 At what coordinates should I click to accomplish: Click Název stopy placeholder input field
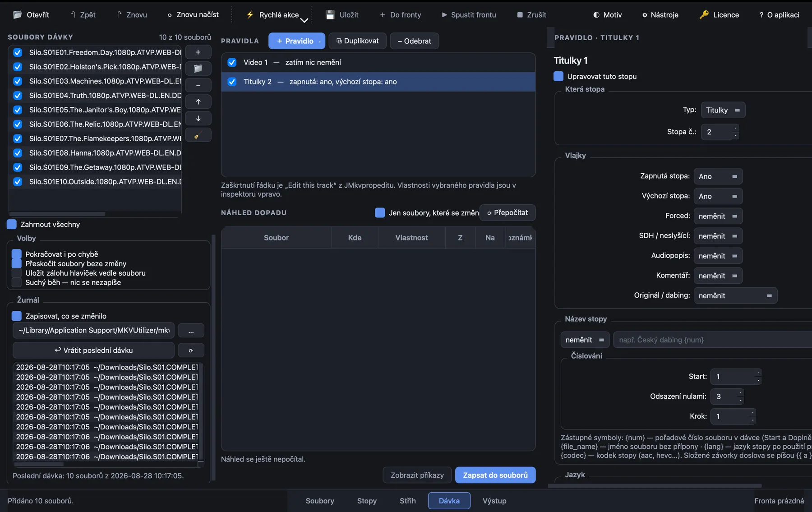[713, 340]
